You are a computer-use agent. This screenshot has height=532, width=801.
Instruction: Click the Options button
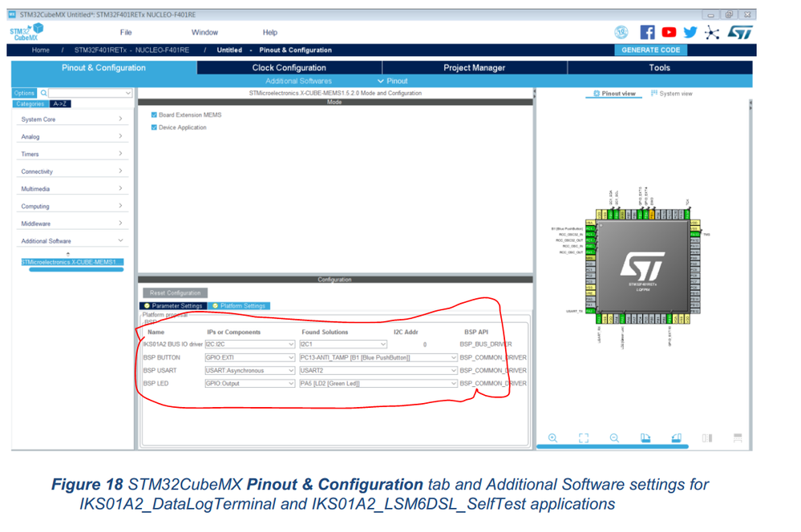tap(24, 93)
